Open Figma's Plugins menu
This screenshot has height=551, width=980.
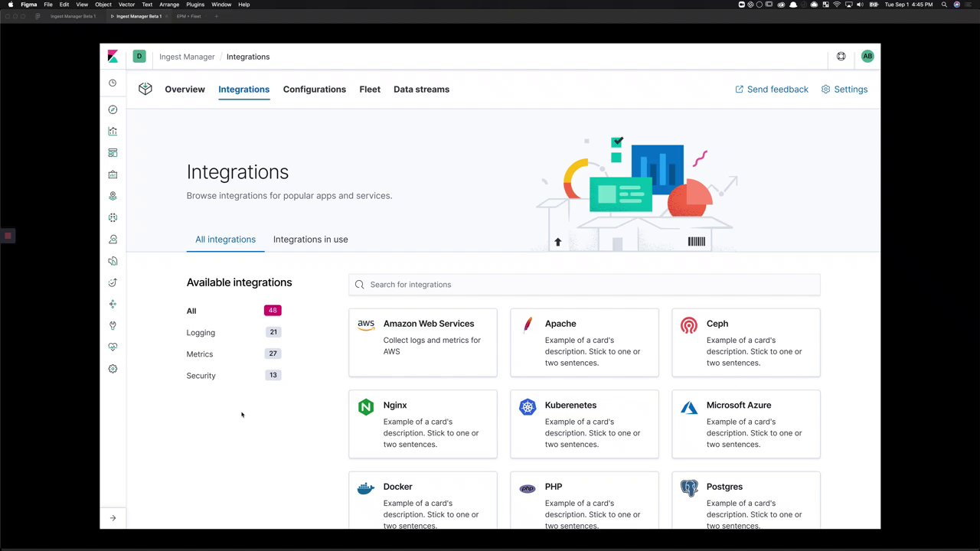pos(195,5)
